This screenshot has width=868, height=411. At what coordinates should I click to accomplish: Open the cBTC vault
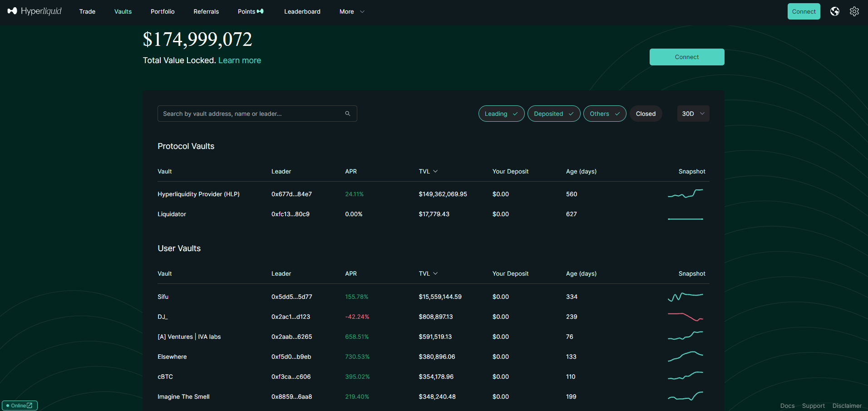[x=165, y=376]
